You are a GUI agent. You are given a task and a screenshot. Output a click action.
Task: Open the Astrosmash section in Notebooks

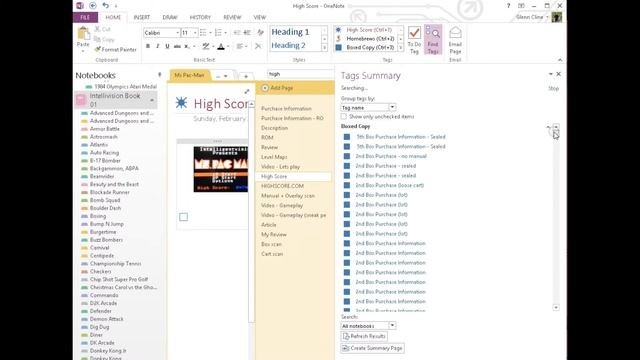click(x=104, y=137)
